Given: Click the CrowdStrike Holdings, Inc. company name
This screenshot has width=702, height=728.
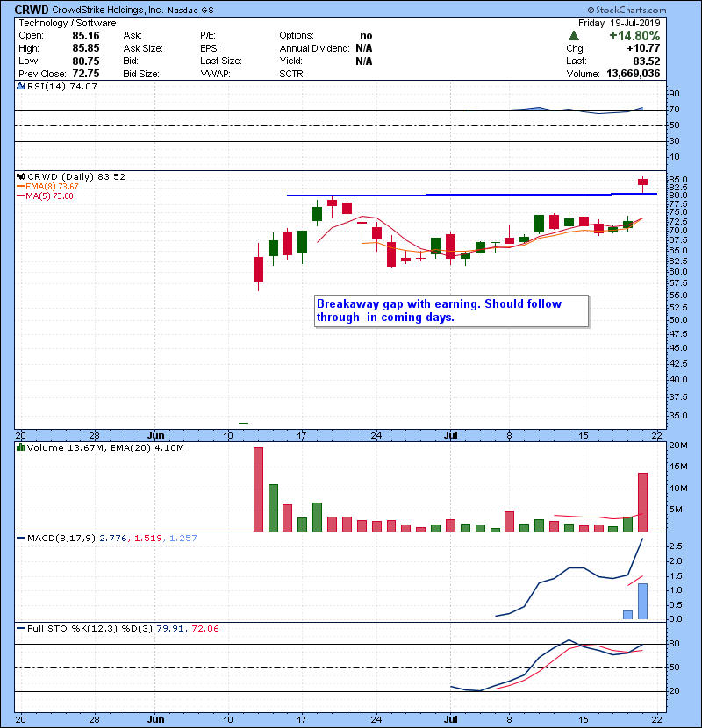Looking at the screenshot, I should tap(107, 10).
